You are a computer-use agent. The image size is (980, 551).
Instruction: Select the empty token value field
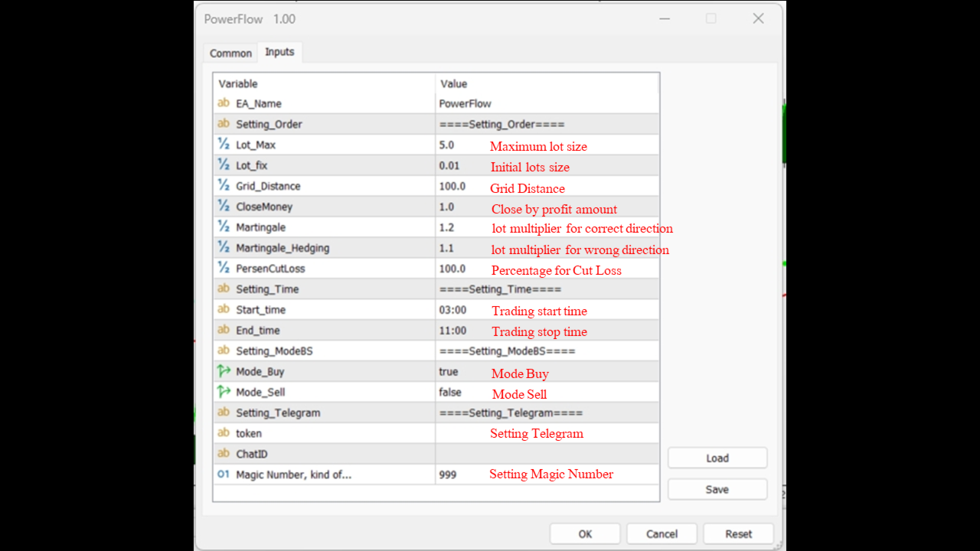click(x=547, y=434)
